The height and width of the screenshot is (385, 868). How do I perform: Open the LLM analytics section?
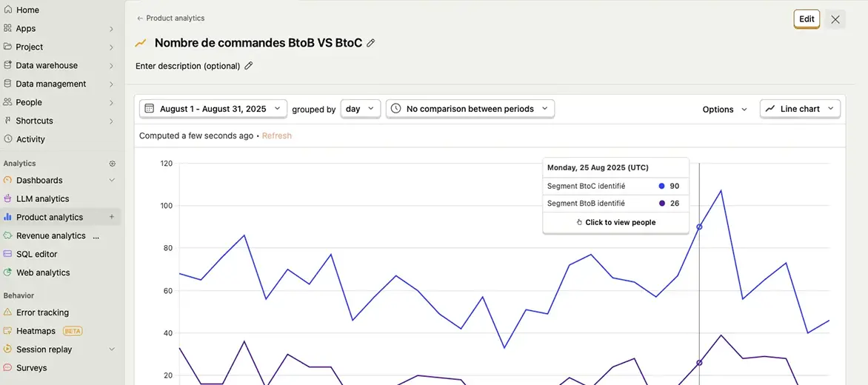click(x=42, y=198)
